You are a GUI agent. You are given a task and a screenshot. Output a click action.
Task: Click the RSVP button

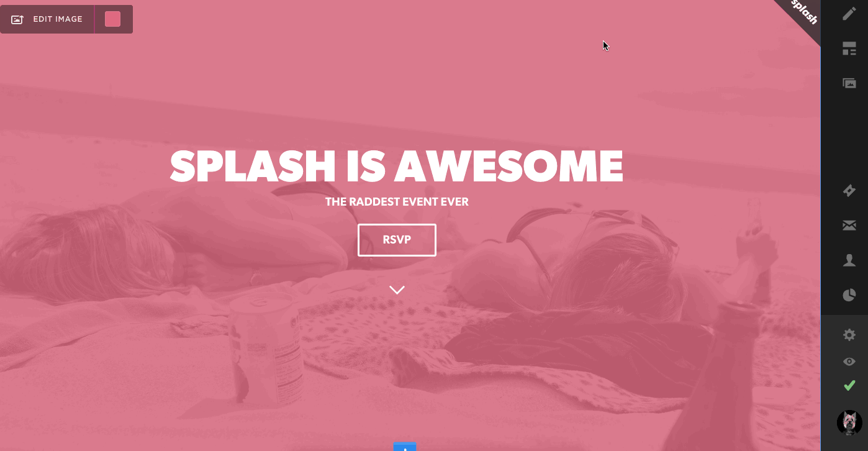397,240
